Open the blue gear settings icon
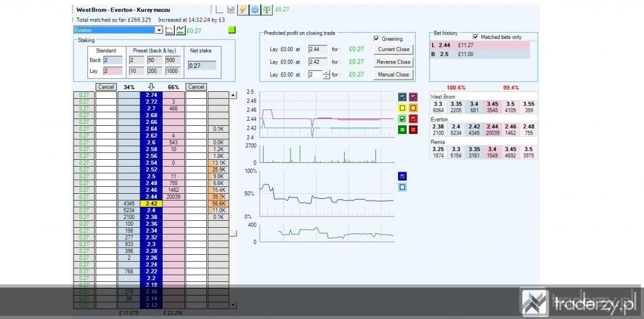This screenshot has width=644, height=319. pos(255,9)
